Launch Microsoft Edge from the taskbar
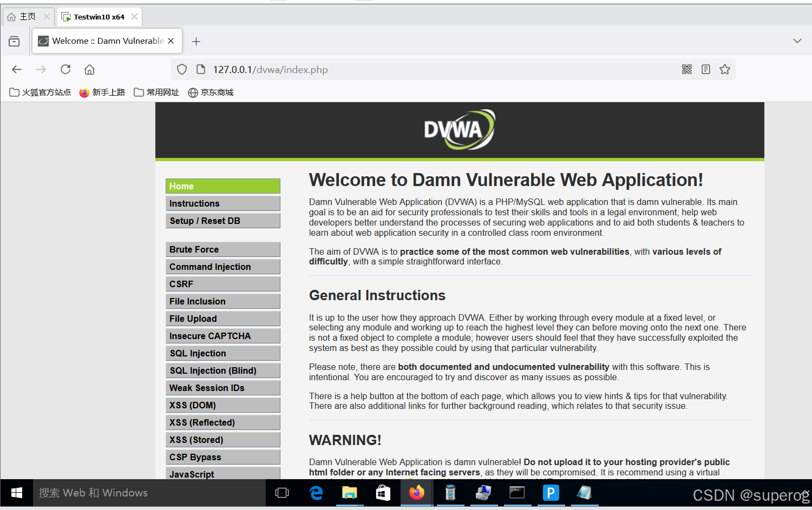Viewport: 812px width, 510px height. (316, 493)
